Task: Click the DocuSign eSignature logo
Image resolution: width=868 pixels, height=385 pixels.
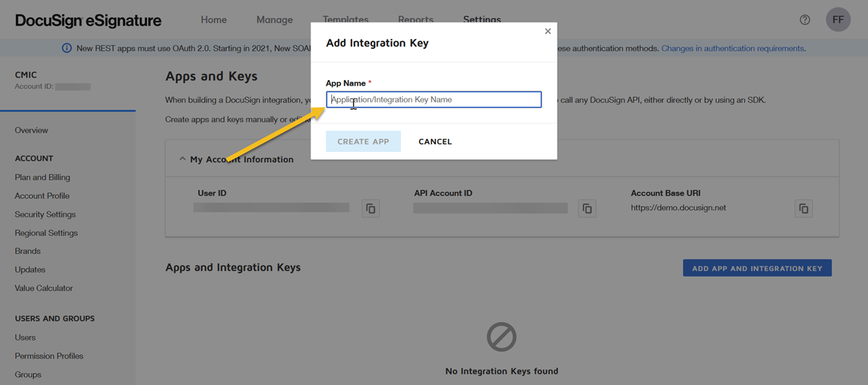Action: (88, 21)
